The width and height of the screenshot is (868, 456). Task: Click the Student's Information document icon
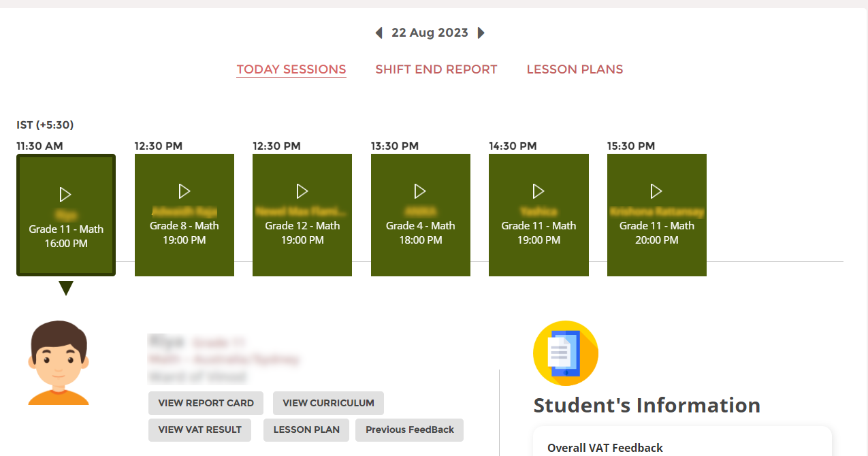pyautogui.click(x=565, y=353)
